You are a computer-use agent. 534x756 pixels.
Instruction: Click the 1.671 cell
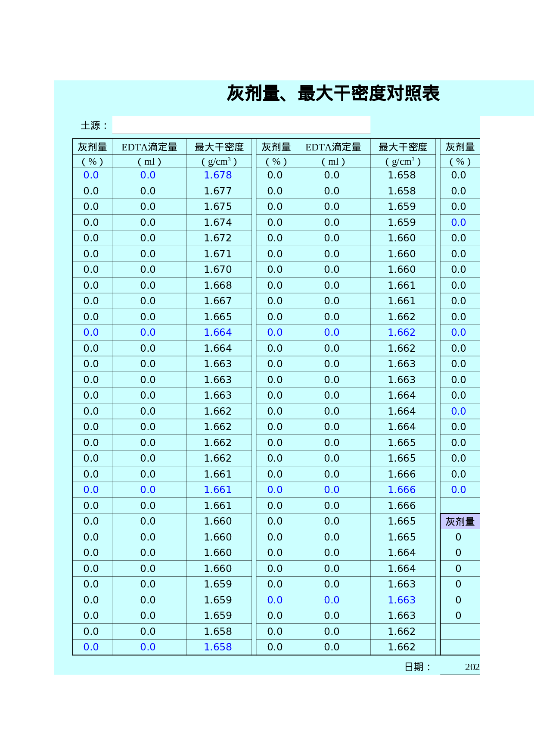tap(219, 254)
